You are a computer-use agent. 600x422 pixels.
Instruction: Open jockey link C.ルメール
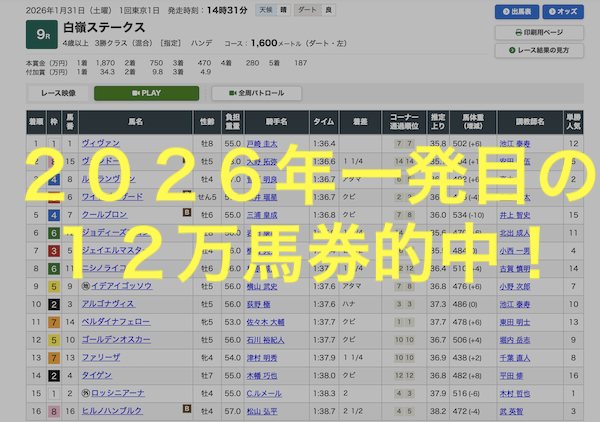pyautogui.click(x=264, y=393)
